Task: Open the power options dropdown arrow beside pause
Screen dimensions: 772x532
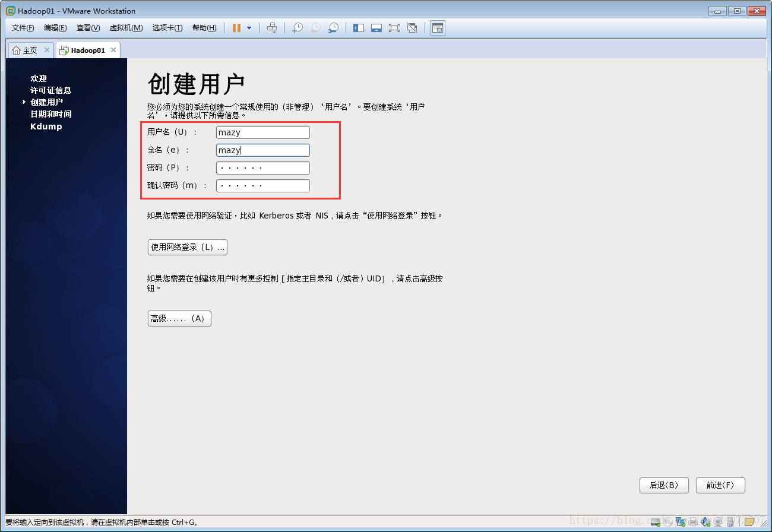Action: click(249, 28)
